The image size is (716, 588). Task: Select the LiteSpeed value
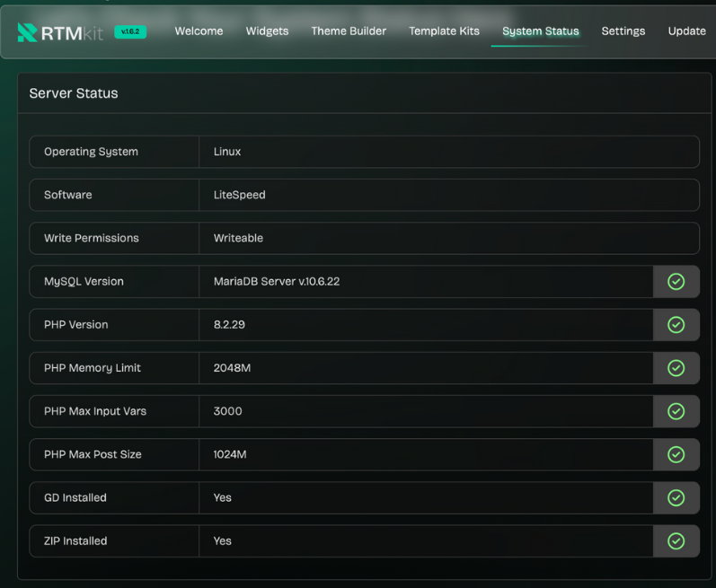pyautogui.click(x=239, y=195)
